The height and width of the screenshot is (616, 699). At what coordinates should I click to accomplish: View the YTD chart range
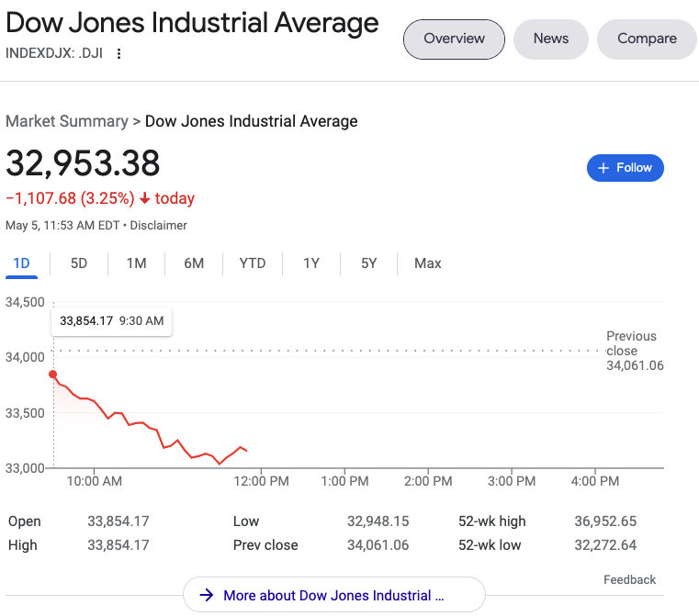[253, 263]
